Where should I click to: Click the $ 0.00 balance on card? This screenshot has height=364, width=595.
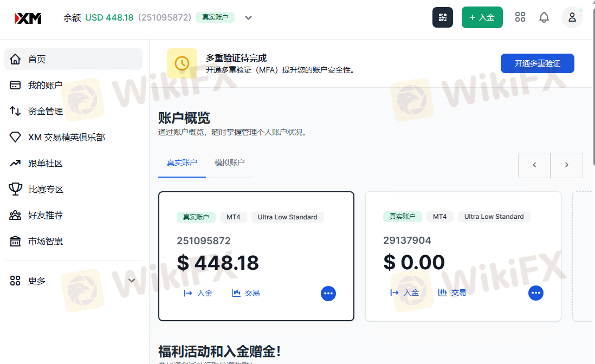click(414, 262)
